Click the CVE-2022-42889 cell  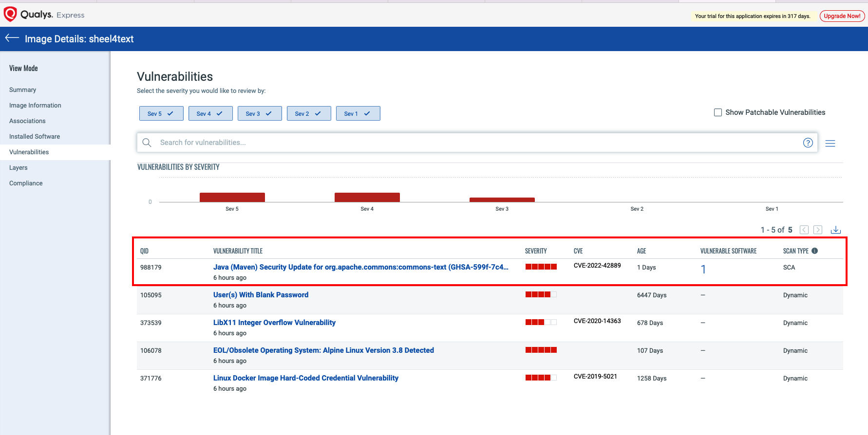click(597, 266)
